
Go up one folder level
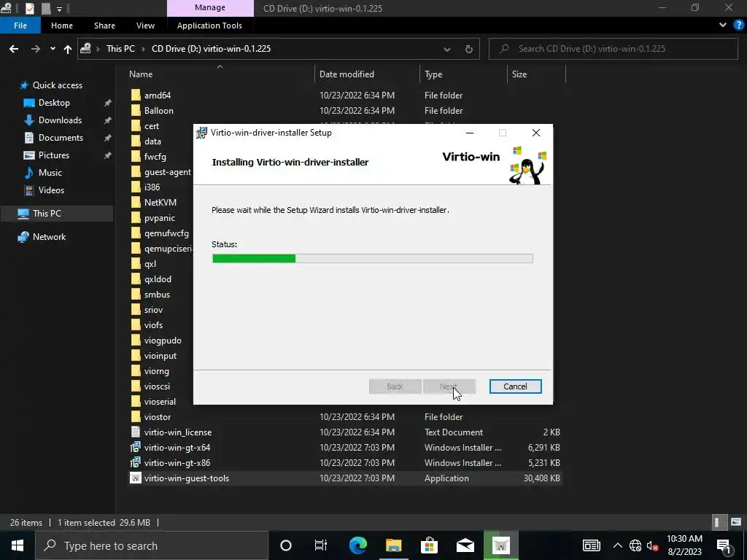(68, 49)
